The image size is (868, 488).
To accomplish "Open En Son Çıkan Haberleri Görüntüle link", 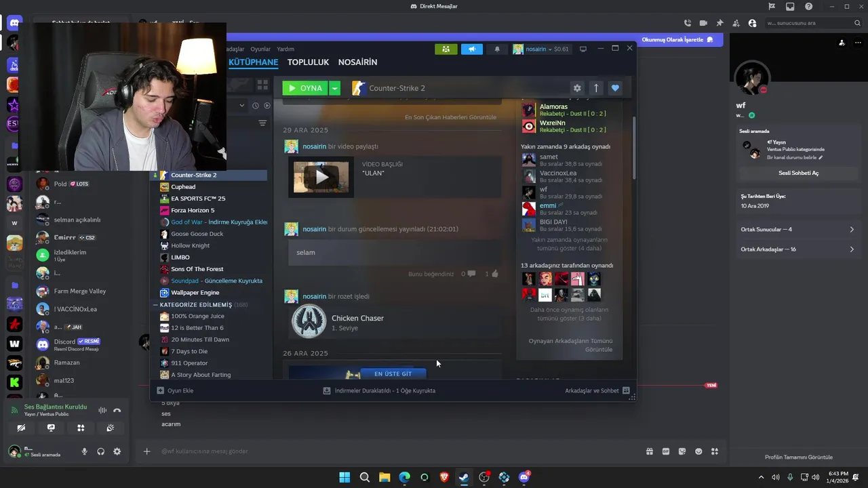I will [450, 117].
